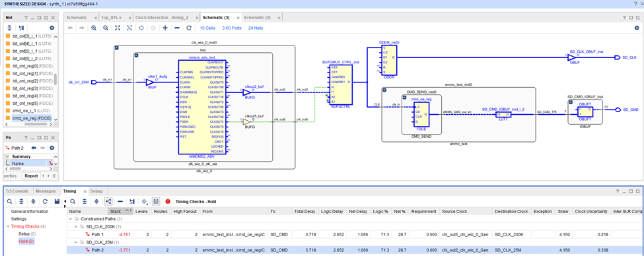Rerun the timing report with refresh icon
The height and width of the screenshot is (256, 644).
[45, 201]
